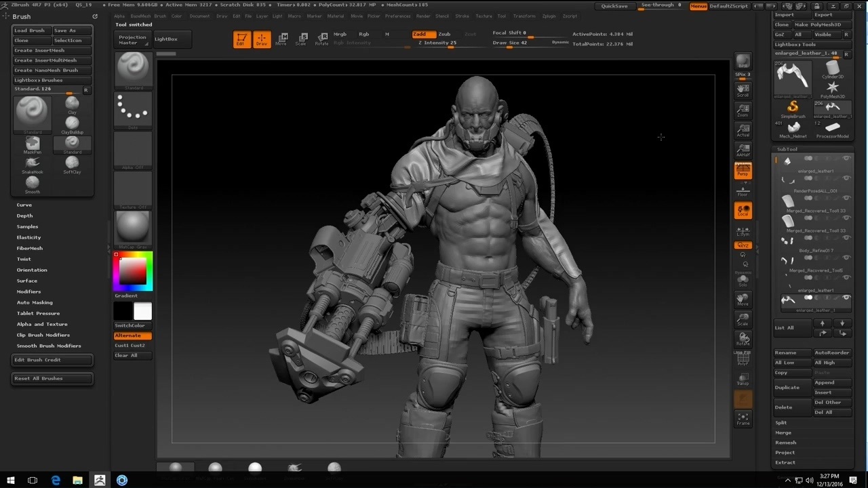The width and height of the screenshot is (868, 488).
Task: Open the MatCap Gray material picker
Action: (133, 229)
